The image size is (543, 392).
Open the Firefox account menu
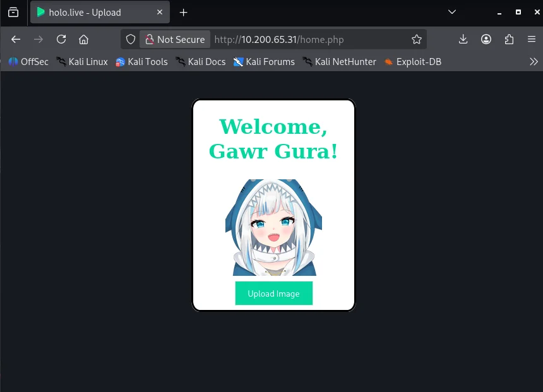coord(486,39)
